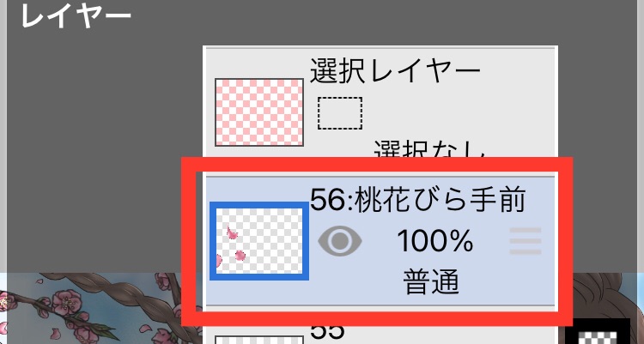Toggle visibility eye of 桃花びら手前 layer

point(340,241)
